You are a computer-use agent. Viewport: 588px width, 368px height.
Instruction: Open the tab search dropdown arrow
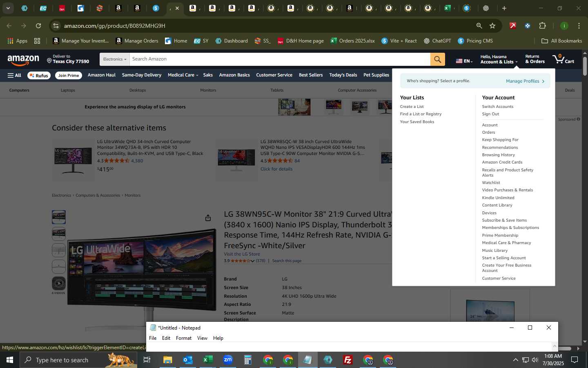point(8,8)
